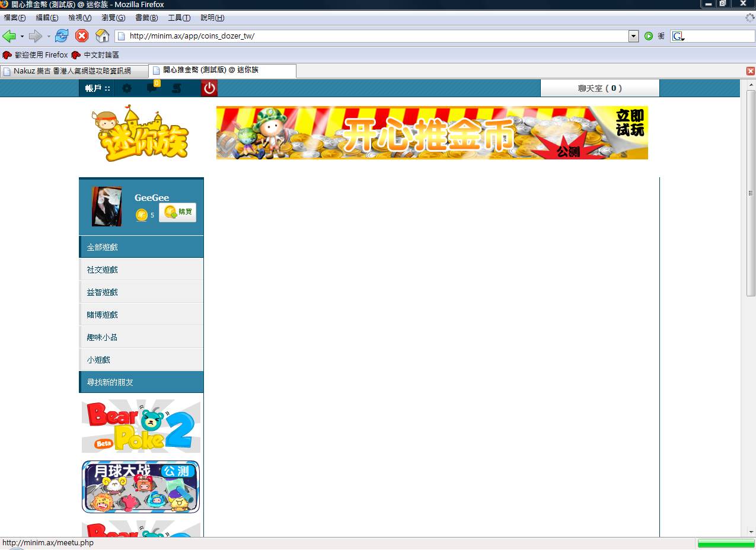The height and width of the screenshot is (550, 756).
Task: Select 益智遊戲 category
Action: pyautogui.click(x=141, y=292)
